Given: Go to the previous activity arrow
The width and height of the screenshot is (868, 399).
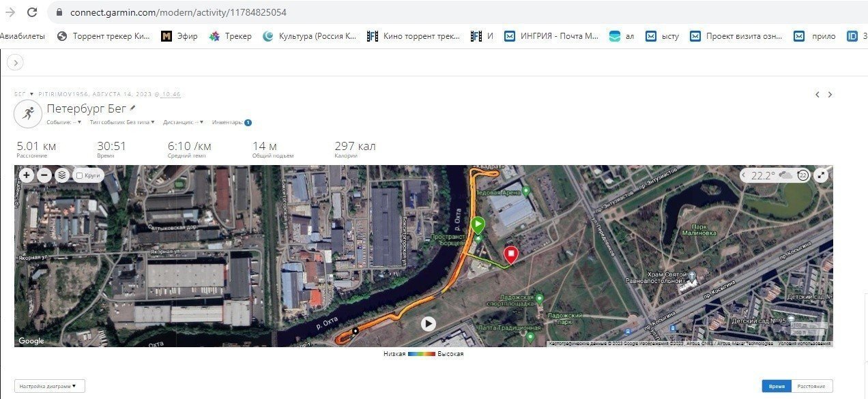Looking at the screenshot, I should tap(818, 95).
